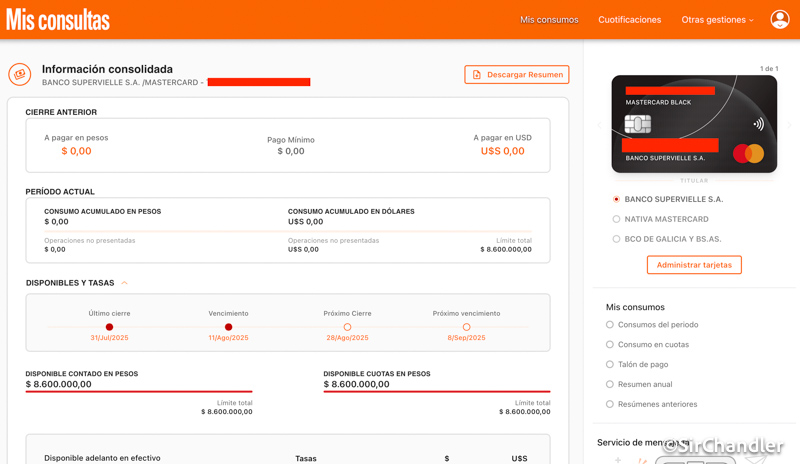Show next card with right carousel arrow

click(789, 125)
